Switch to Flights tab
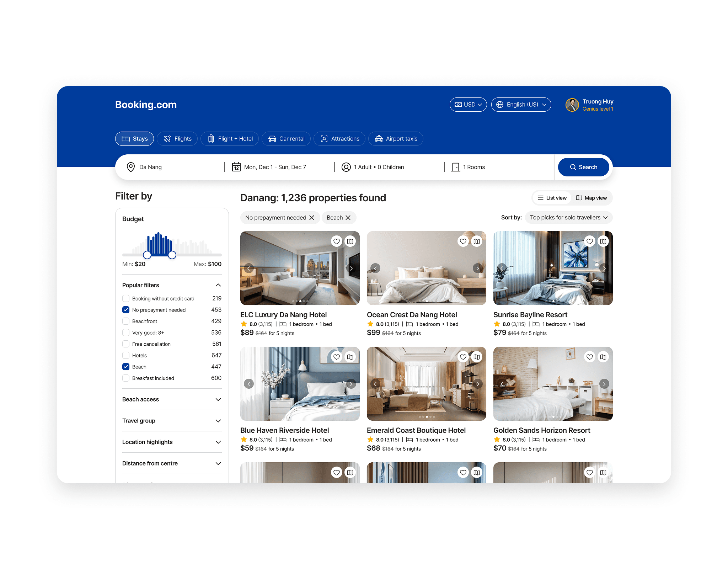The height and width of the screenshot is (569, 728). tap(177, 139)
